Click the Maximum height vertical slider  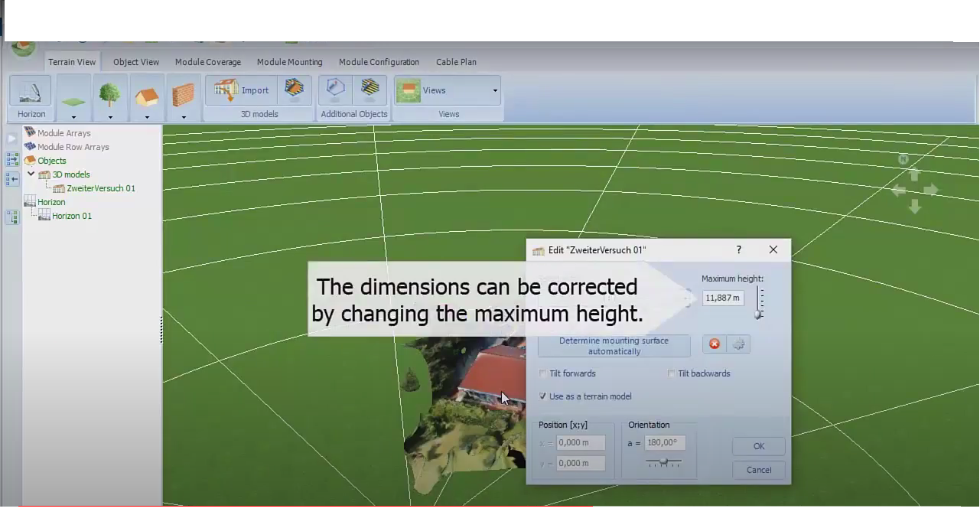[759, 303]
